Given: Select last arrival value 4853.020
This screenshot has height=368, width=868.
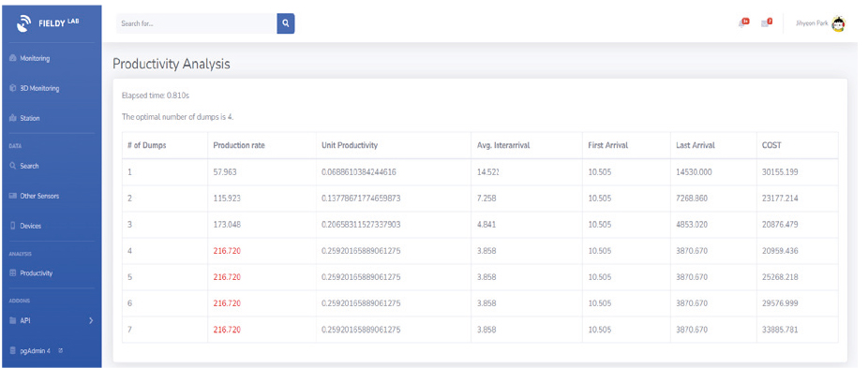Looking at the screenshot, I should pos(692,225).
